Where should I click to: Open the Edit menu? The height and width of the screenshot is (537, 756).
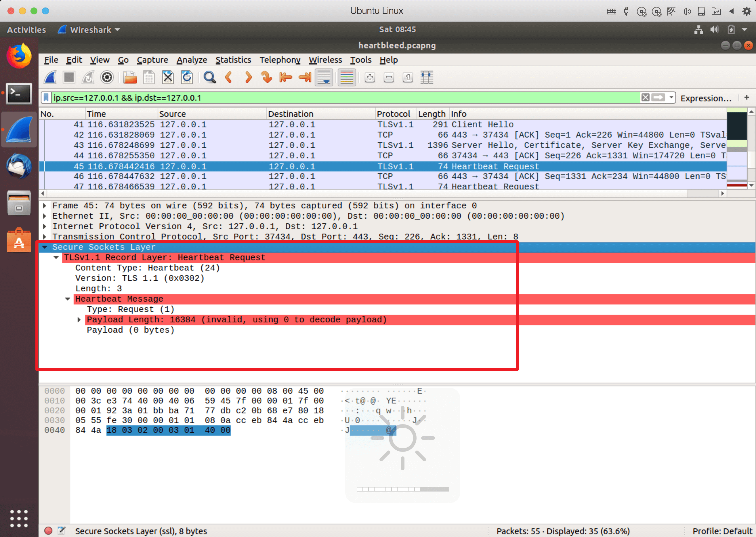pos(74,60)
